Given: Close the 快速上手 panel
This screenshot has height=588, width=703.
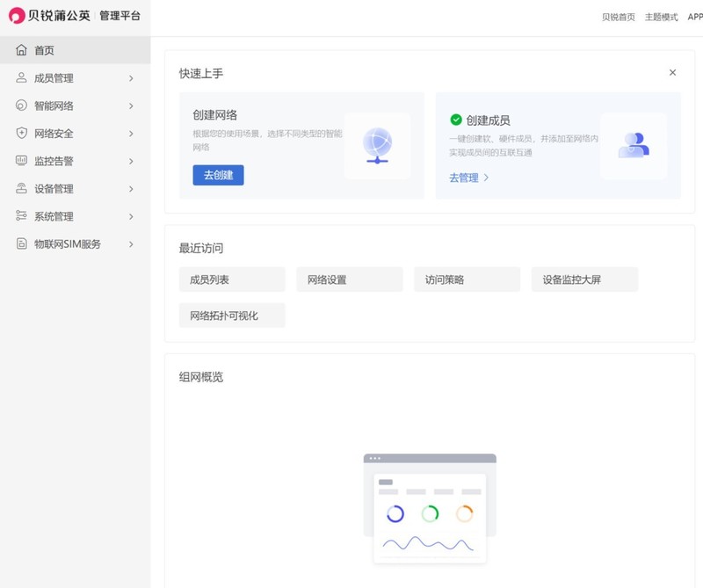Looking at the screenshot, I should click(672, 72).
